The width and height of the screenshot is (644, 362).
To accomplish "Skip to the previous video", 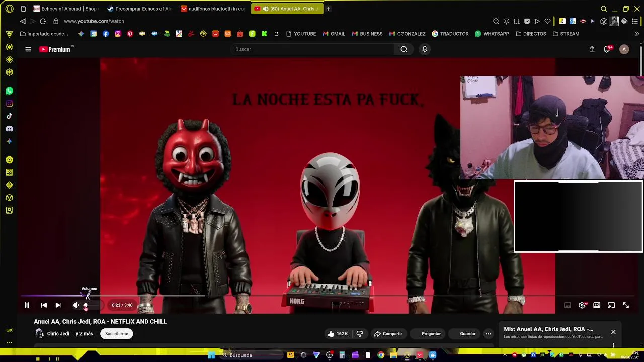I will (x=44, y=305).
